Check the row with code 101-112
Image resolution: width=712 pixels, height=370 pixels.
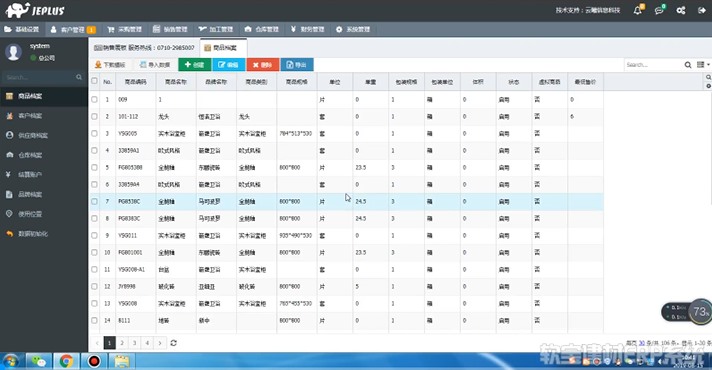[94, 117]
